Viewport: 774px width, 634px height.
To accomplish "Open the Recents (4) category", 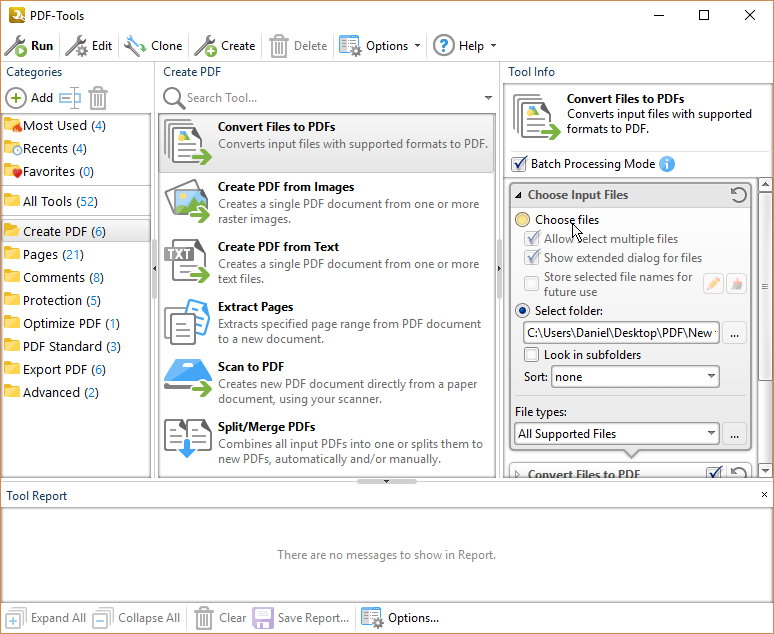I will (76, 149).
